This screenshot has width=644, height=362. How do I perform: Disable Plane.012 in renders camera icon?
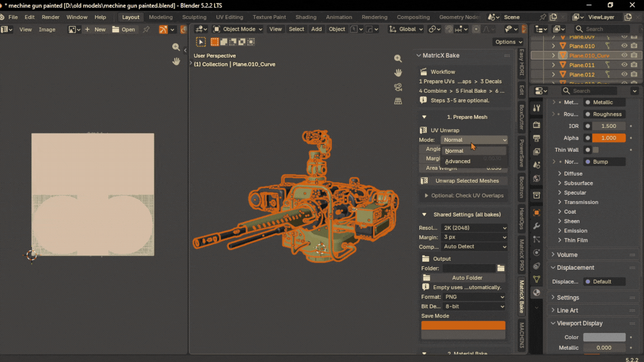[x=634, y=74]
